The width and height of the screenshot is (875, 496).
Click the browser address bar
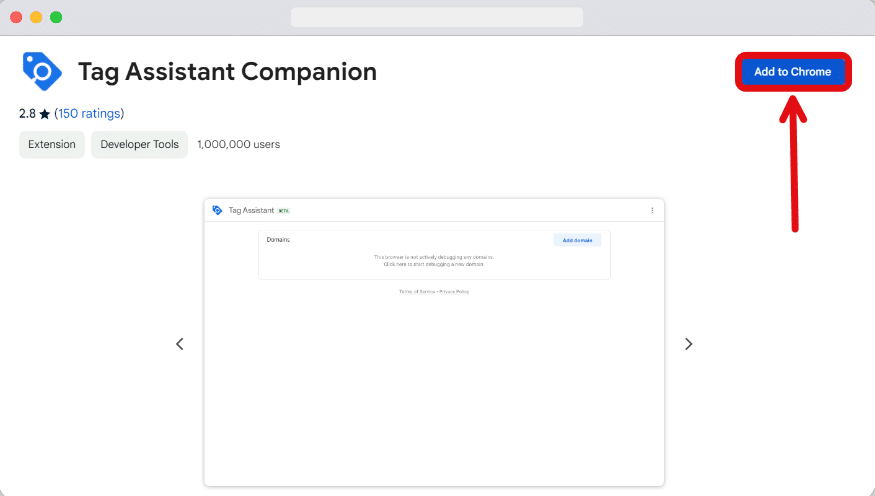pyautogui.click(x=437, y=17)
